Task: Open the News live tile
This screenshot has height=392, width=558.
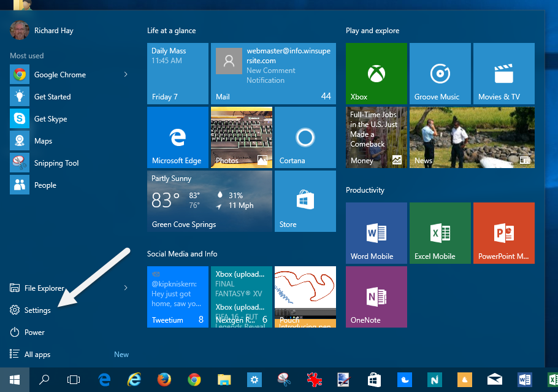Action: (472, 137)
